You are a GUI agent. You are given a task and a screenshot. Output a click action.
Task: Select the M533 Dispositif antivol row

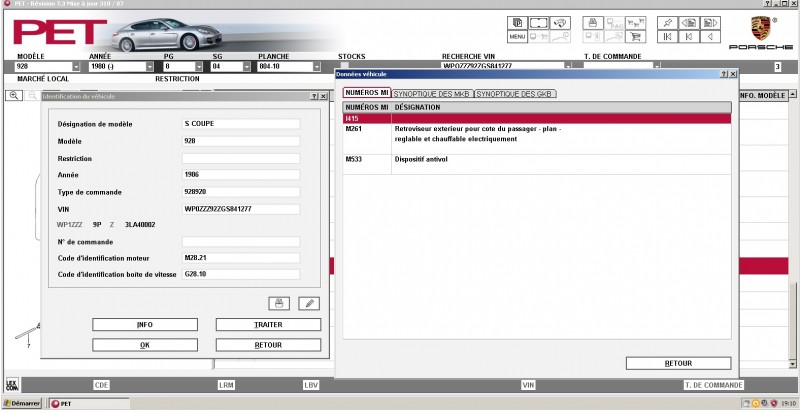click(537, 164)
